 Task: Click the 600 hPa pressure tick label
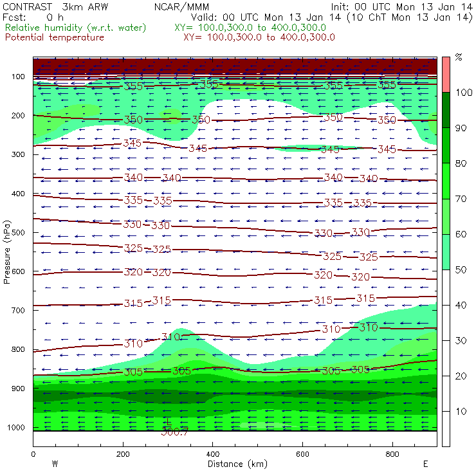(x=18, y=271)
